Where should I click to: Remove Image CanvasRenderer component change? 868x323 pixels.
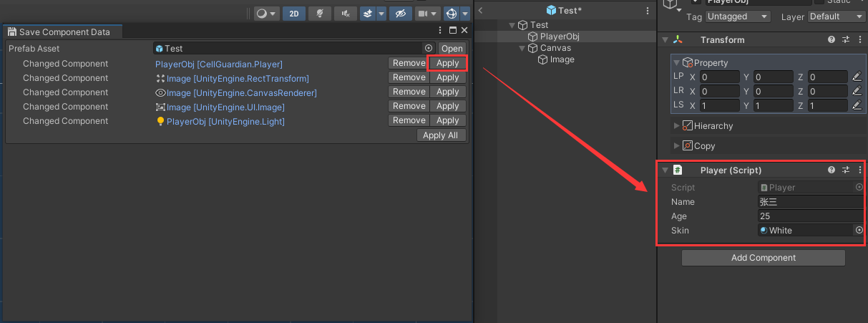(x=409, y=92)
